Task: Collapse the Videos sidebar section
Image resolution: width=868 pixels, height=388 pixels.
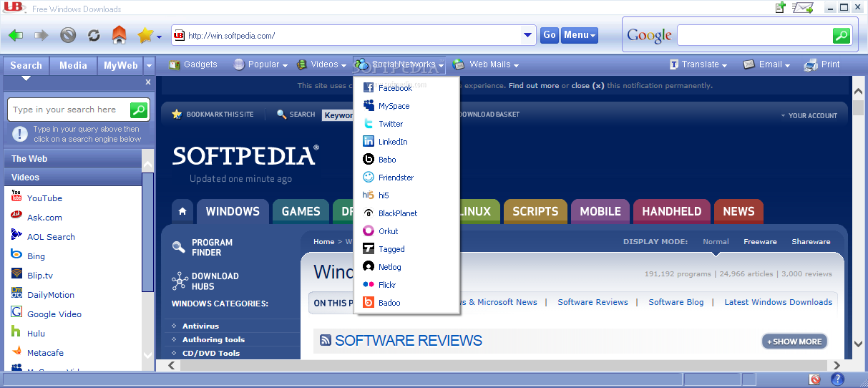Action: (x=73, y=178)
